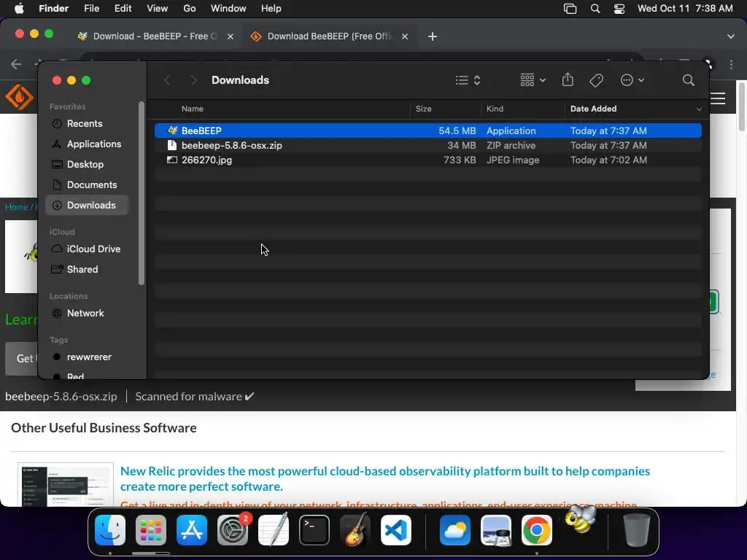747x560 pixels.
Task: Open a new Chrome tab
Action: [432, 36]
